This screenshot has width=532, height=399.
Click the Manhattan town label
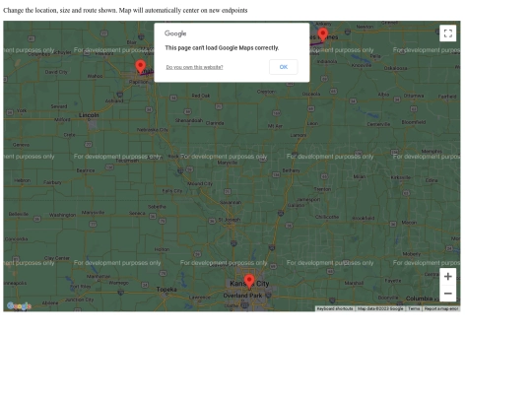click(x=99, y=277)
